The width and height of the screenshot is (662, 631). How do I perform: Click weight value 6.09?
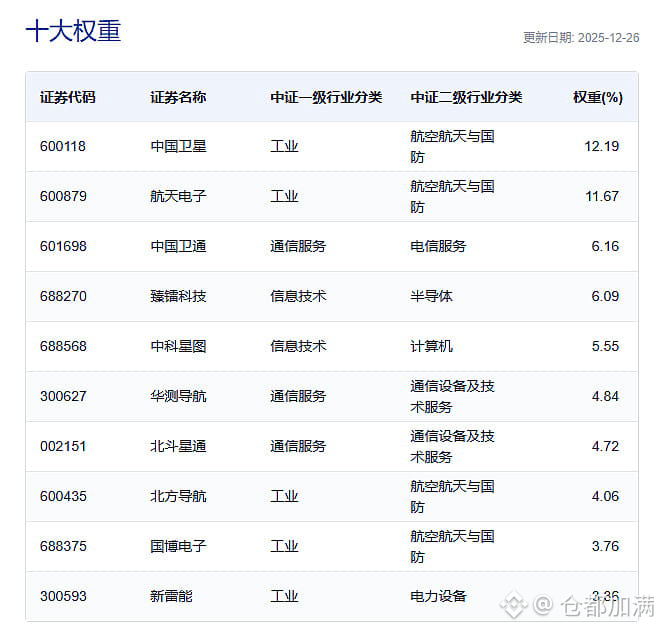point(605,296)
